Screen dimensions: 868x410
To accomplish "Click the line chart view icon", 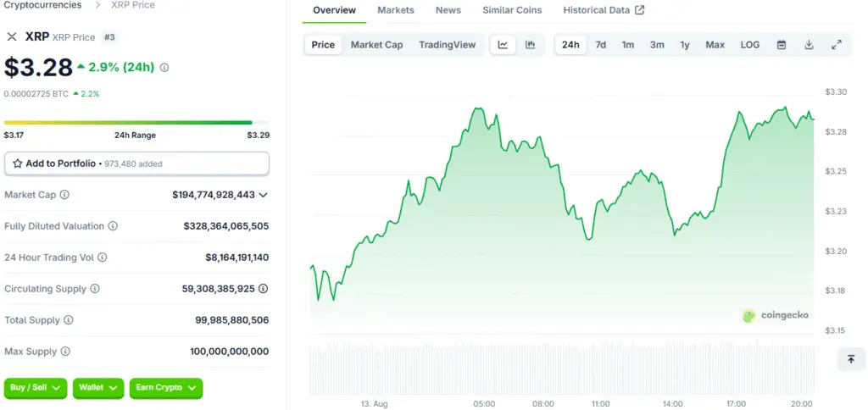I will click(x=503, y=45).
